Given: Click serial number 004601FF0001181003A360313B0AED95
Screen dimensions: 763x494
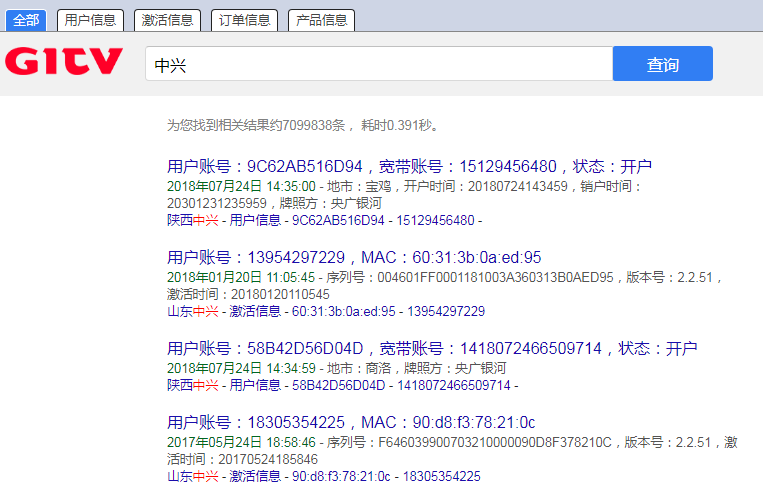Looking at the screenshot, I should point(495,277).
